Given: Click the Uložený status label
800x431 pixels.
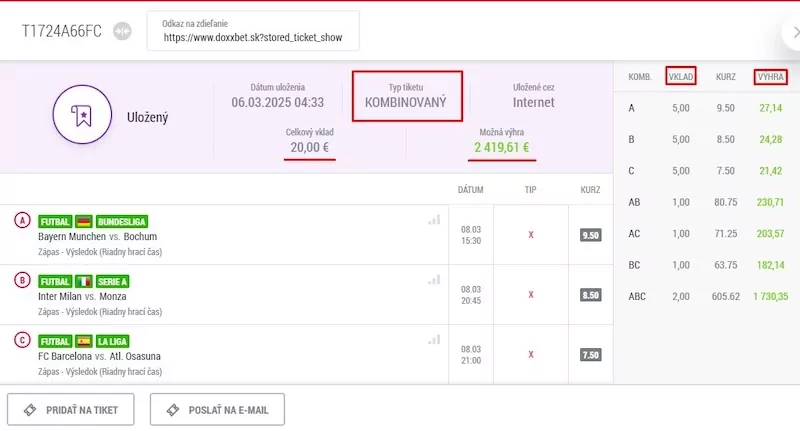Looking at the screenshot, I should coord(147,117).
